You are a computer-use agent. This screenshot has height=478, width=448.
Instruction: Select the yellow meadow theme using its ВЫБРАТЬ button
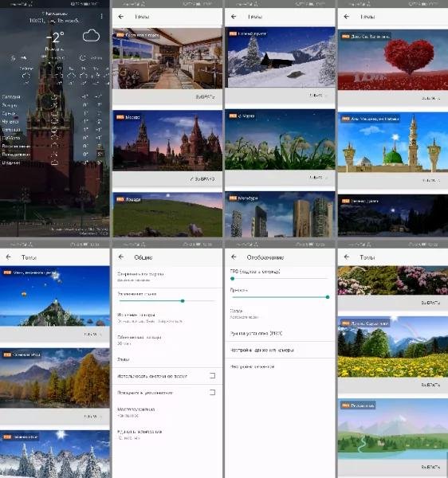click(430, 385)
